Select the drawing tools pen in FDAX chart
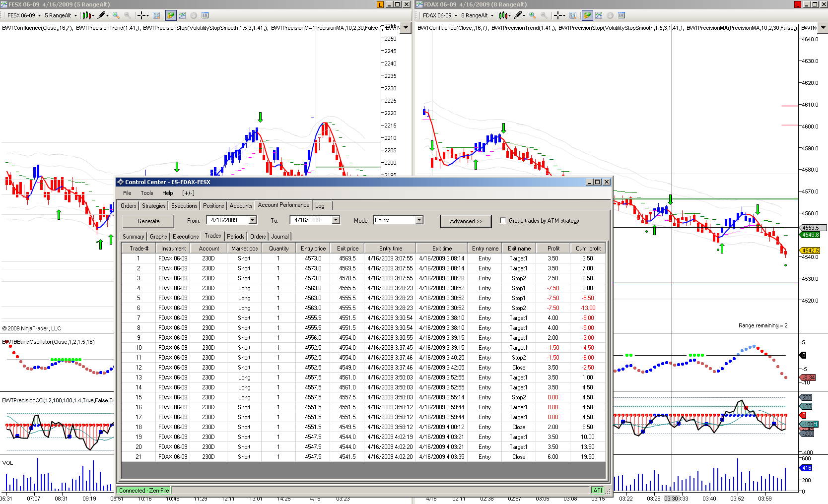Viewport: 828px width, 504px height. coord(518,15)
